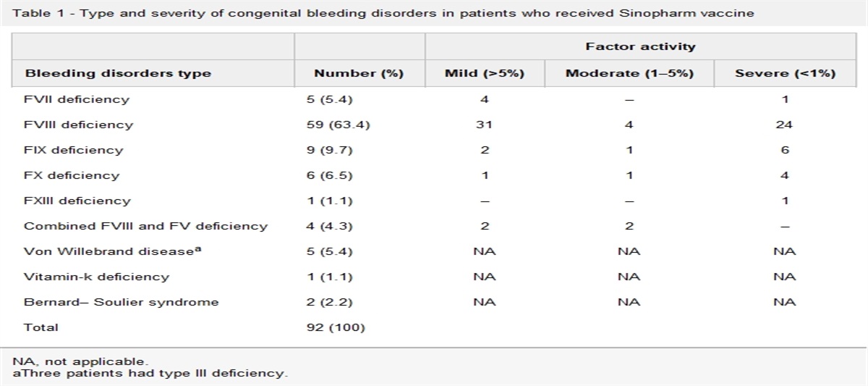Select the "Vitamin-k deficiency" row label

[x=96, y=277]
